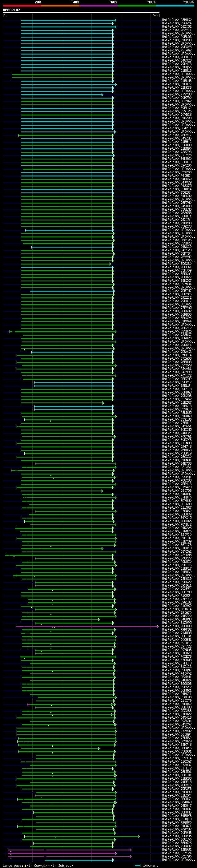Select the UniRef100_B6K626 label

(177, 843)
